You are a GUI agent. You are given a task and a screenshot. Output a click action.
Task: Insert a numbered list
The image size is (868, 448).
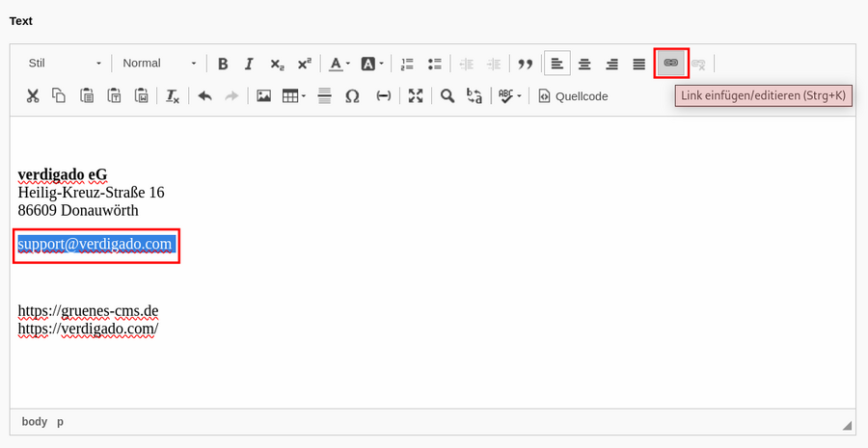click(x=407, y=64)
